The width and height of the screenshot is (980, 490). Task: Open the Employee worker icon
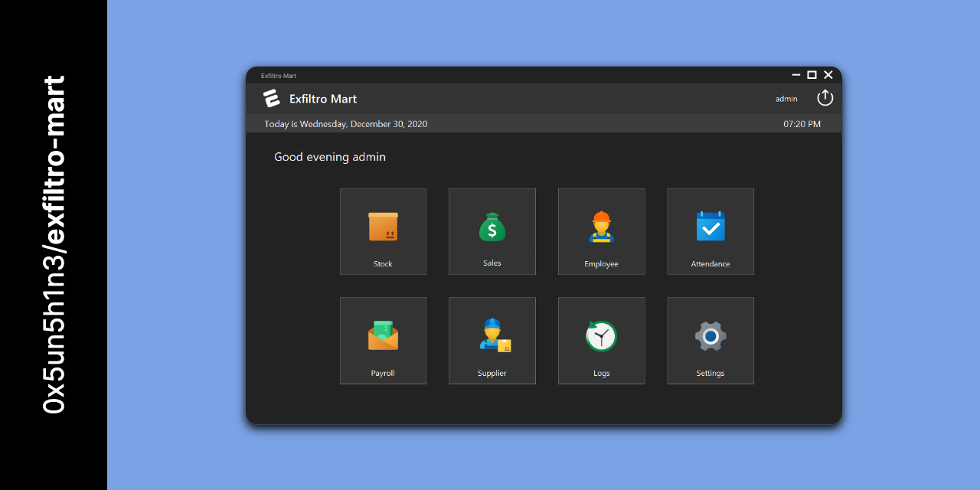(601, 227)
